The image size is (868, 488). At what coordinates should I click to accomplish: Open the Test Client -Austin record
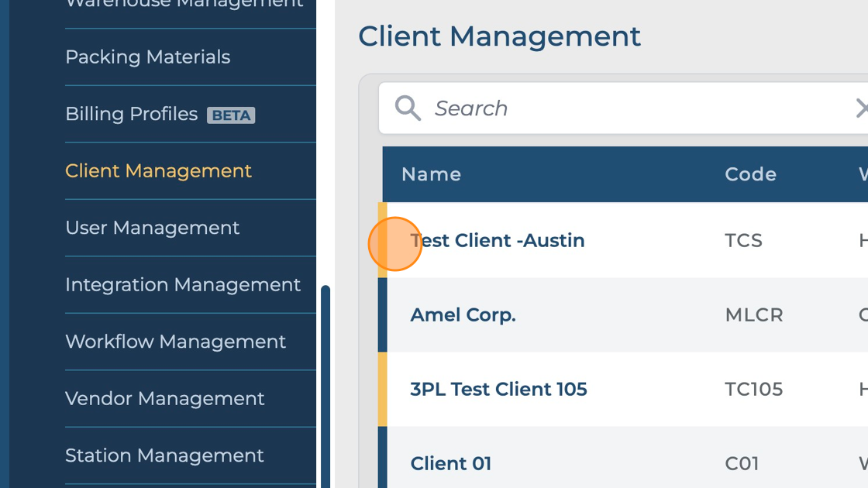click(498, 241)
